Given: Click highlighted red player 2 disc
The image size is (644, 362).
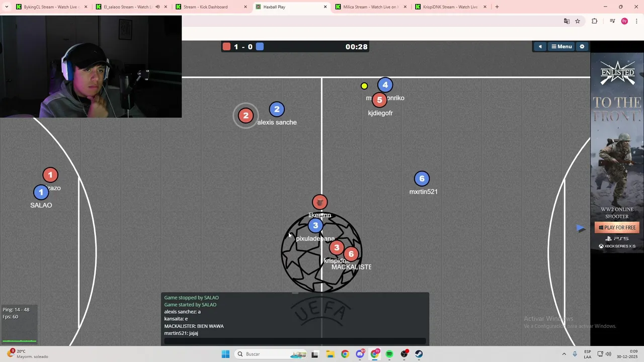Looking at the screenshot, I should click(246, 116).
